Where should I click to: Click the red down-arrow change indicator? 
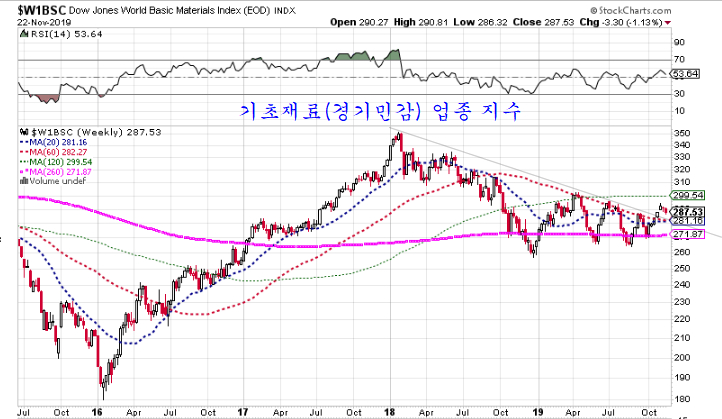(668, 23)
